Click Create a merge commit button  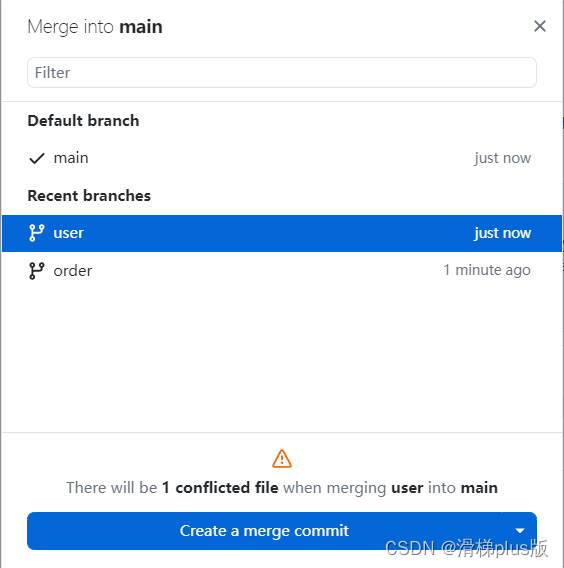coord(264,531)
